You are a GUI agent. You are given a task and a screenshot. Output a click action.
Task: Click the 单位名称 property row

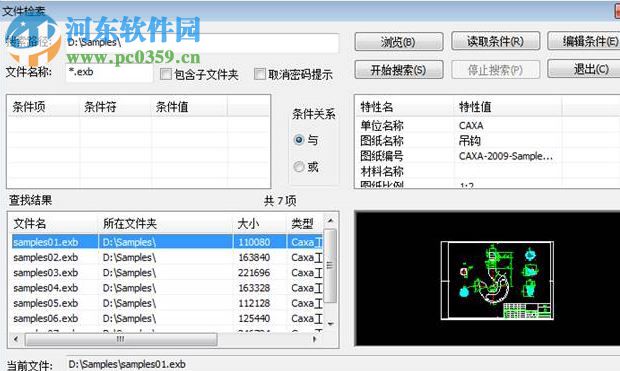[x=382, y=125]
